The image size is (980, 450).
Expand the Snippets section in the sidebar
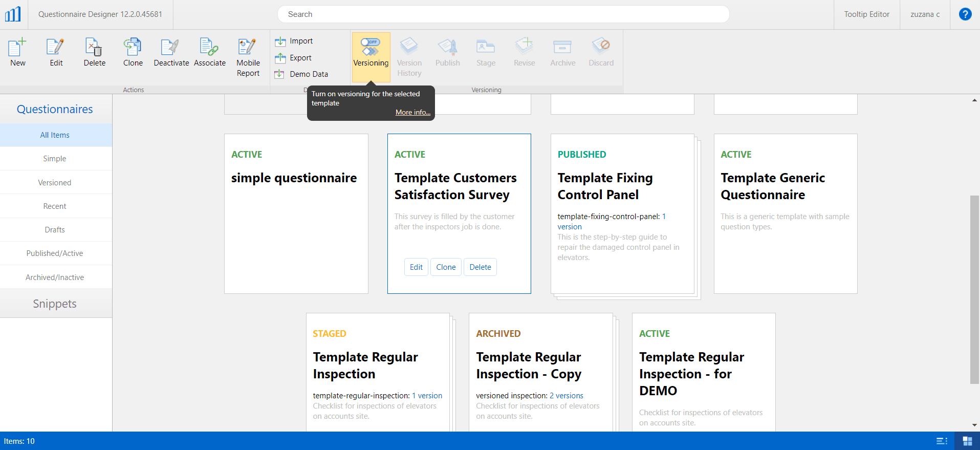click(x=55, y=304)
